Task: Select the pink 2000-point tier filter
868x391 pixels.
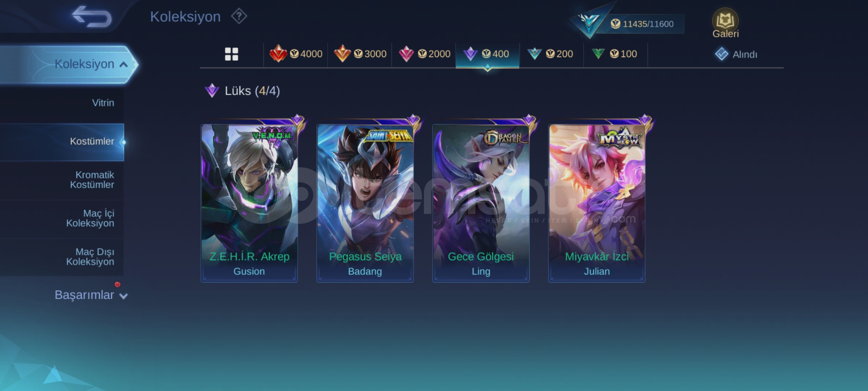Action: (424, 54)
